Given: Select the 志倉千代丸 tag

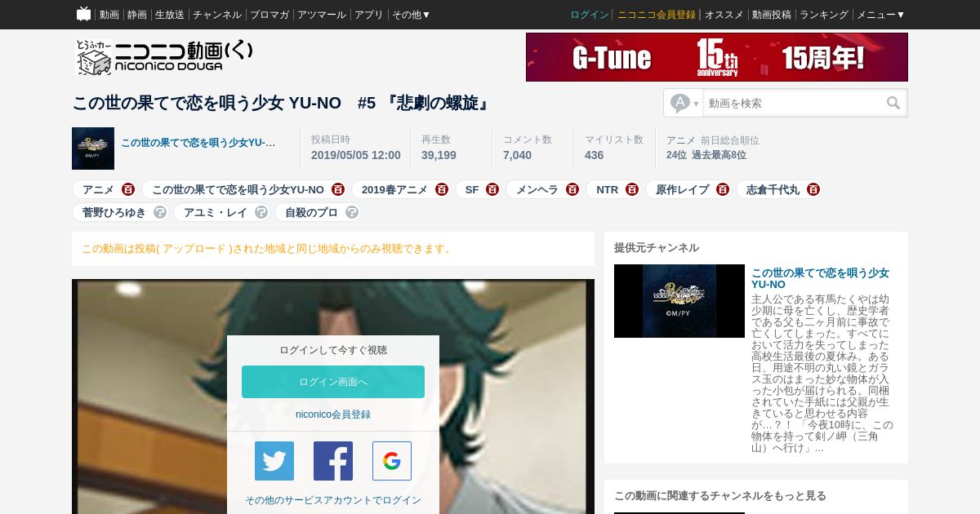Looking at the screenshot, I should 773,189.
